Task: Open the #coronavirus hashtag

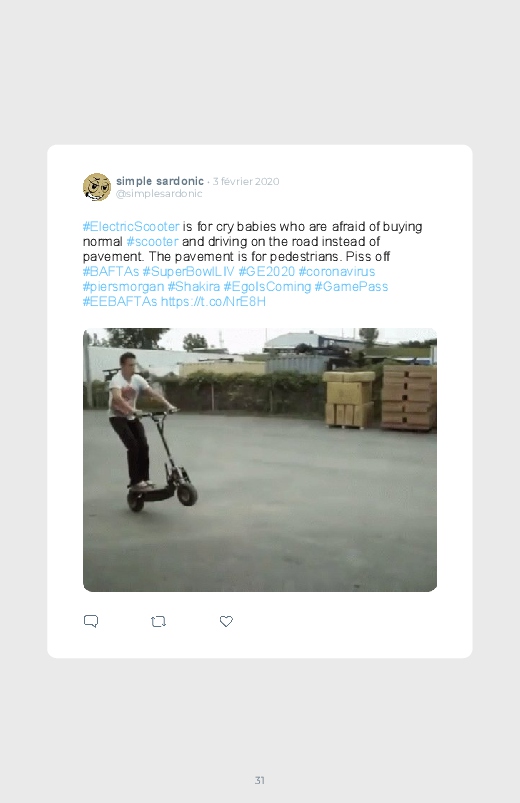Action: click(x=337, y=271)
